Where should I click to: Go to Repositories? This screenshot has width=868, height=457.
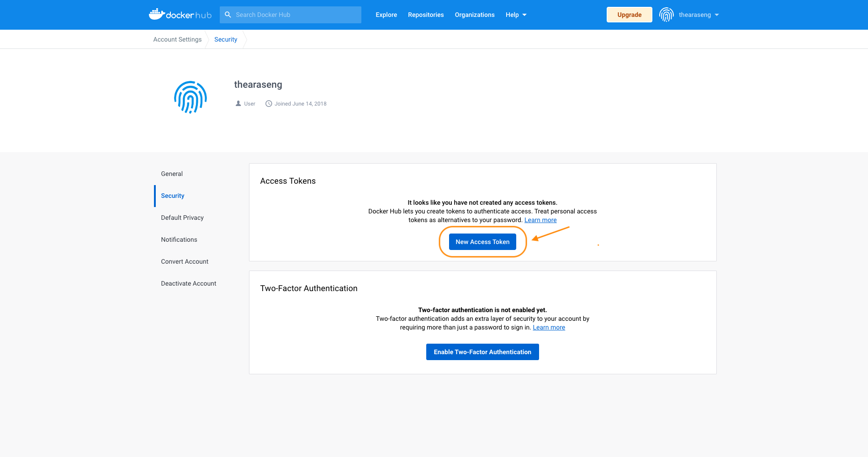(x=426, y=15)
